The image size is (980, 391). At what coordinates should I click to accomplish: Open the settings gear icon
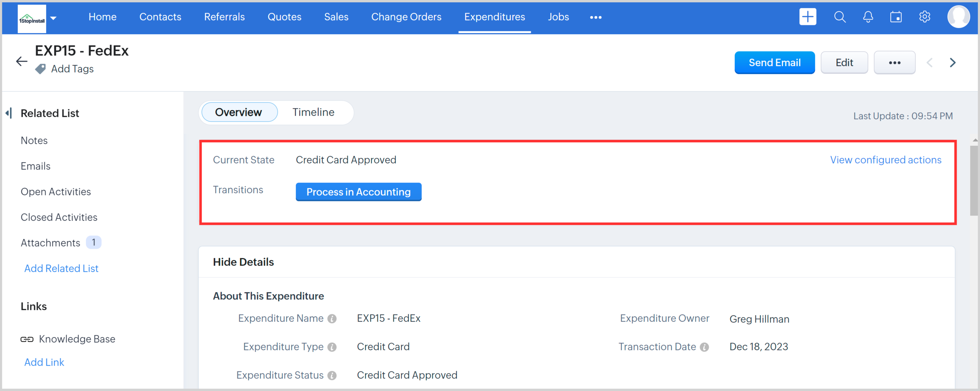click(x=924, y=17)
